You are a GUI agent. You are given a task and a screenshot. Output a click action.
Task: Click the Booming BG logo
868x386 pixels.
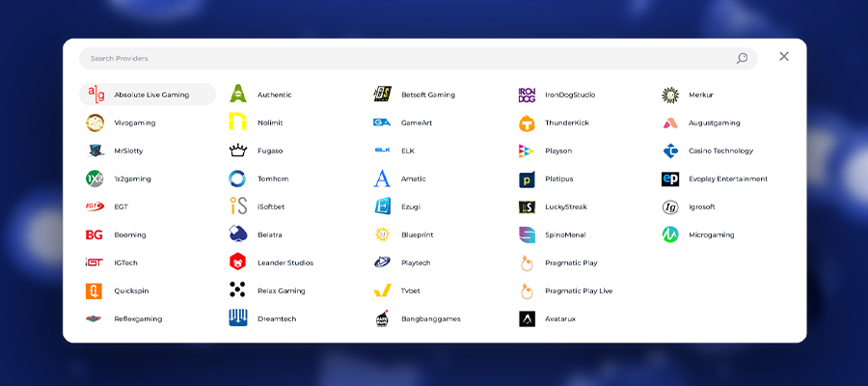(x=95, y=234)
